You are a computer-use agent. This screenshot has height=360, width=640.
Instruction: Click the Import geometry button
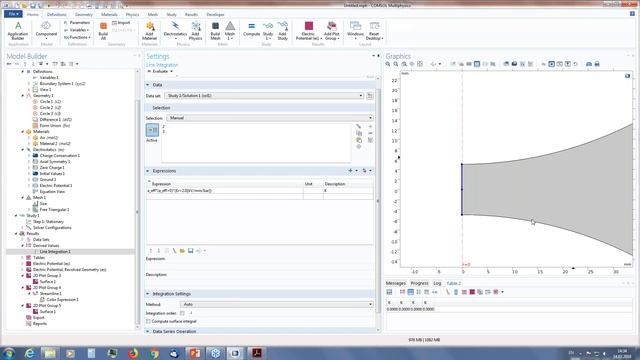[121, 23]
